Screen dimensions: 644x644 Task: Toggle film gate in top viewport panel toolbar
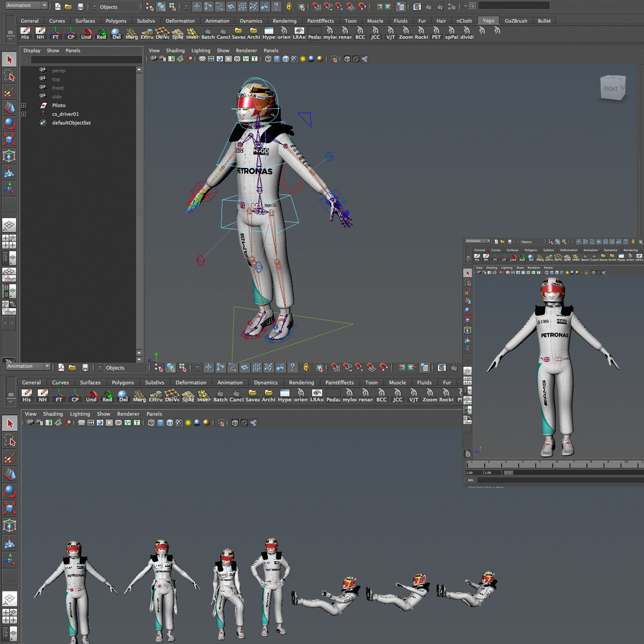[x=211, y=59]
